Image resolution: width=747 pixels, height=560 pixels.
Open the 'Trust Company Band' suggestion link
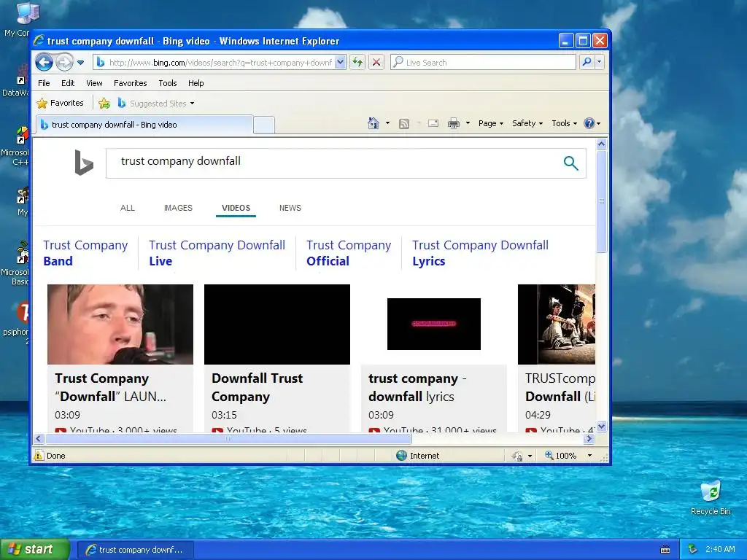tap(85, 253)
